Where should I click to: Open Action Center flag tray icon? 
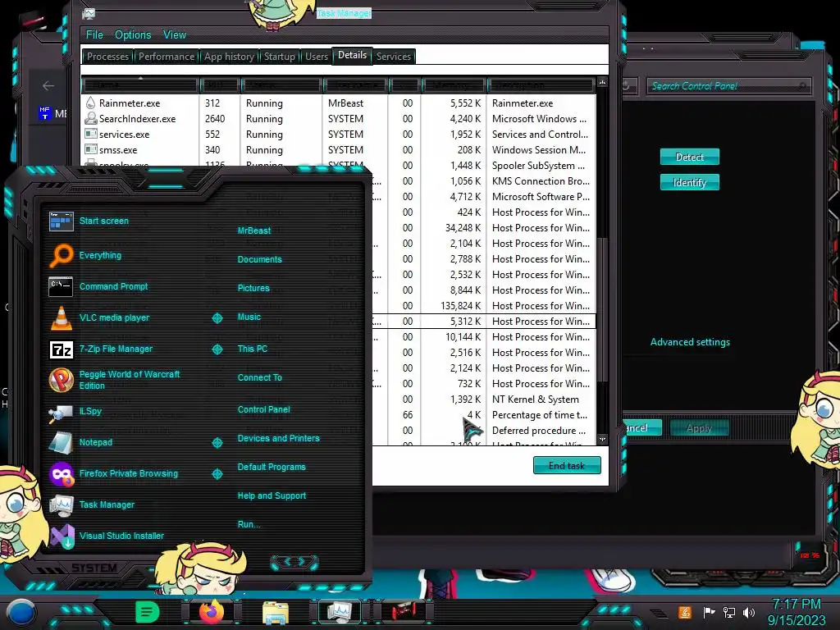coord(710,612)
